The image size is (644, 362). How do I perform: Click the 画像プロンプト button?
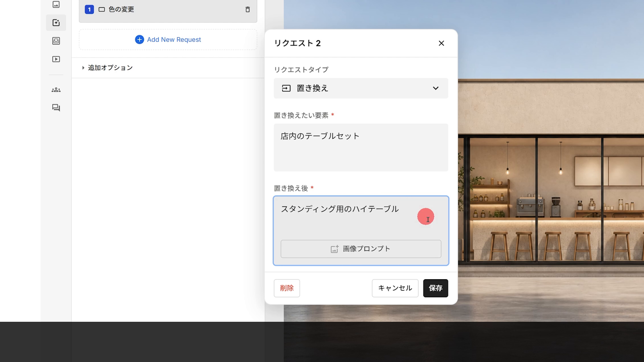(x=361, y=249)
